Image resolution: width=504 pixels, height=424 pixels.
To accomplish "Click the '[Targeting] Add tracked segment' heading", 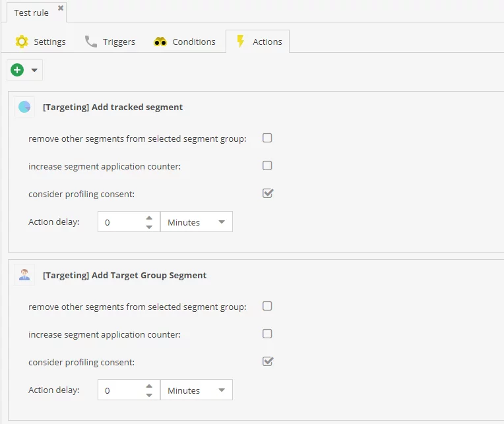I will coord(113,107).
